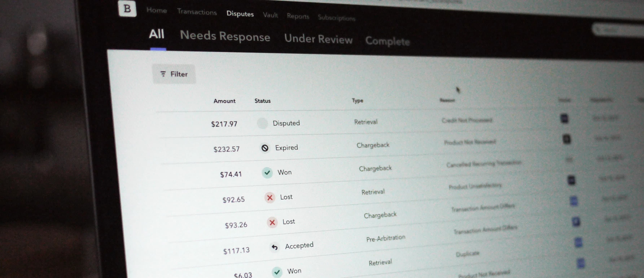Sort by the Amount column header
The image size is (644, 278).
[224, 101]
